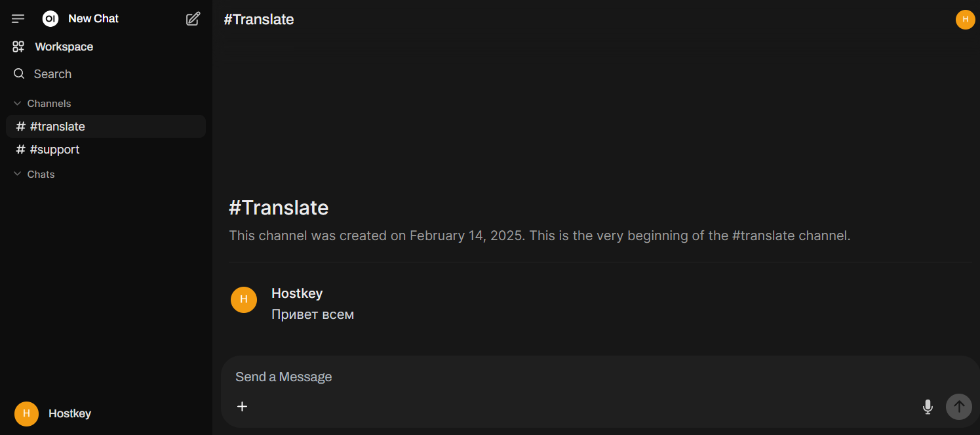Switch to the #support channel
Screen dimensions: 980x435
coord(106,150)
